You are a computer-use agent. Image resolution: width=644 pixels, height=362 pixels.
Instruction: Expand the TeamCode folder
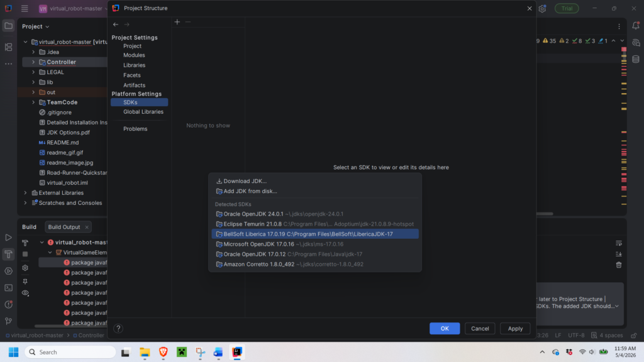[33, 102]
